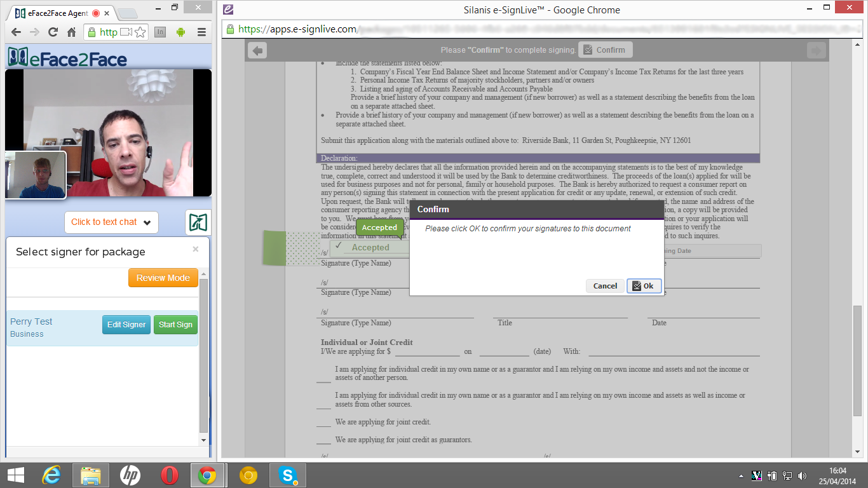This screenshot has width=868, height=488.
Task: Open Chrome Canary from the taskbar
Action: [248, 475]
